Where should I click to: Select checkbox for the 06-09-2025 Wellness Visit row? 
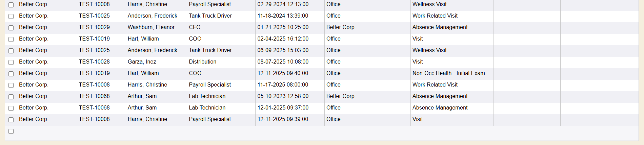11,51
